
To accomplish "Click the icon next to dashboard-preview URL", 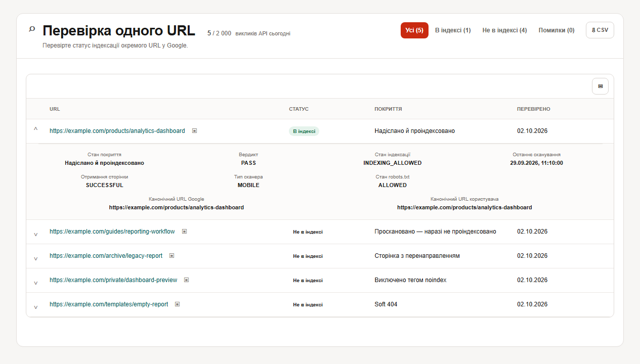I will tap(187, 280).
